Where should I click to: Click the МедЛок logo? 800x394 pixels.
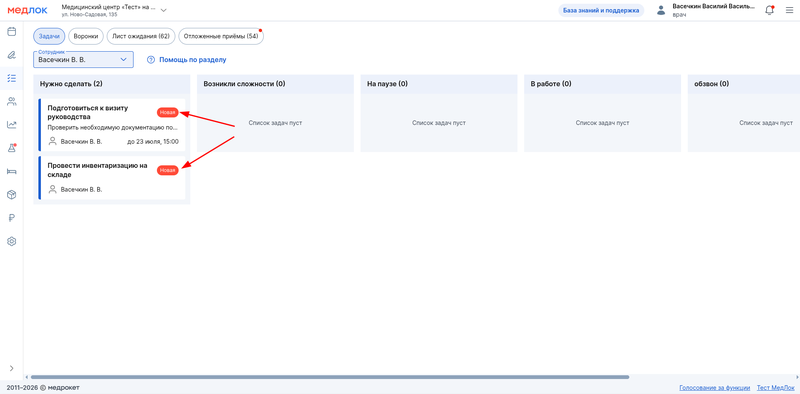coord(27,10)
